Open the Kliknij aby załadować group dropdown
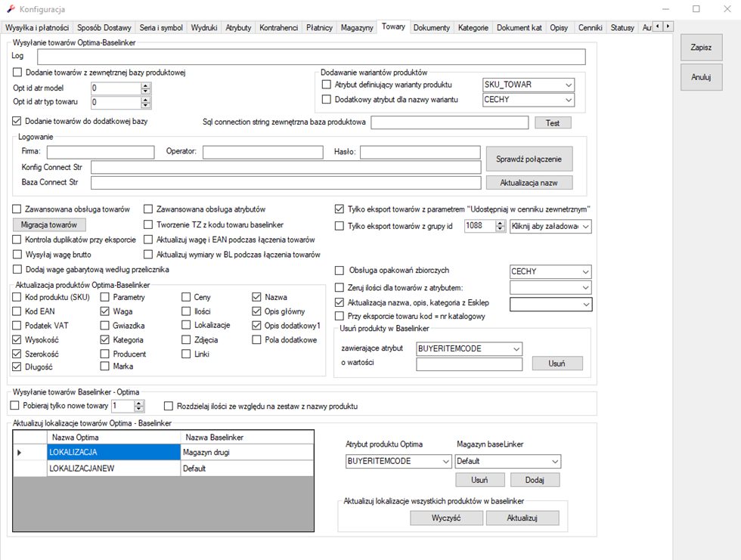The image size is (741, 560). click(x=586, y=227)
